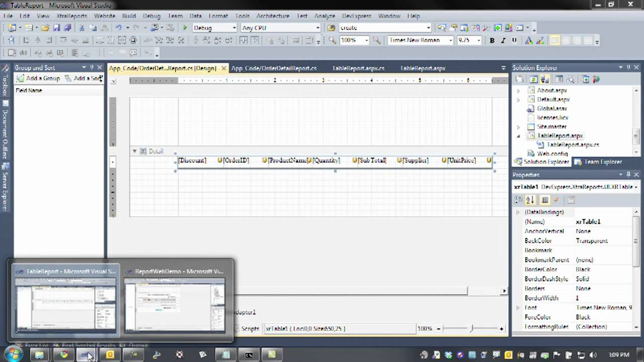Click the designer zoom slider handle
The image size is (644, 362).
coord(471,329)
